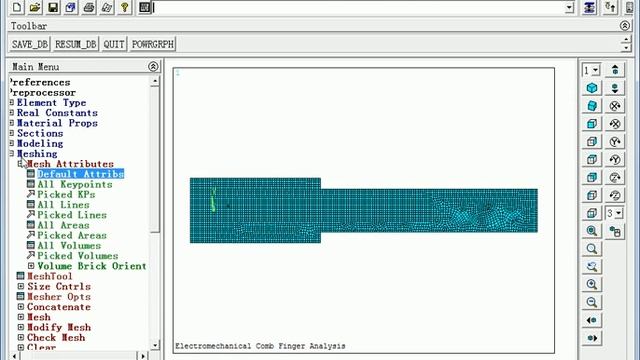Viewport: 640px width, 360px height.
Task: Switch to Front view
Action: tap(592, 124)
